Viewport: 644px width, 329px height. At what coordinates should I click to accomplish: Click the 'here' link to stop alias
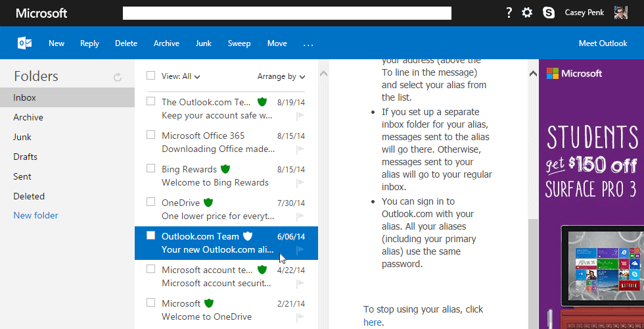[x=372, y=322]
